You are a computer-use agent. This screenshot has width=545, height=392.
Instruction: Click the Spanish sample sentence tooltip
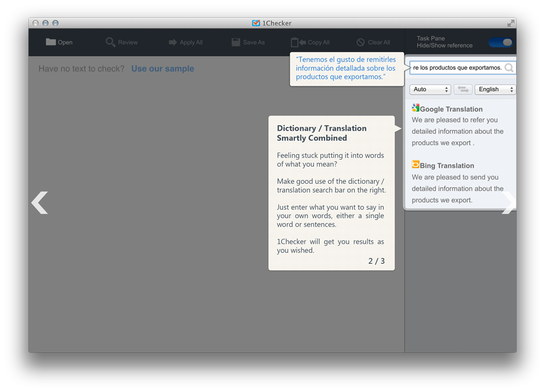[346, 69]
